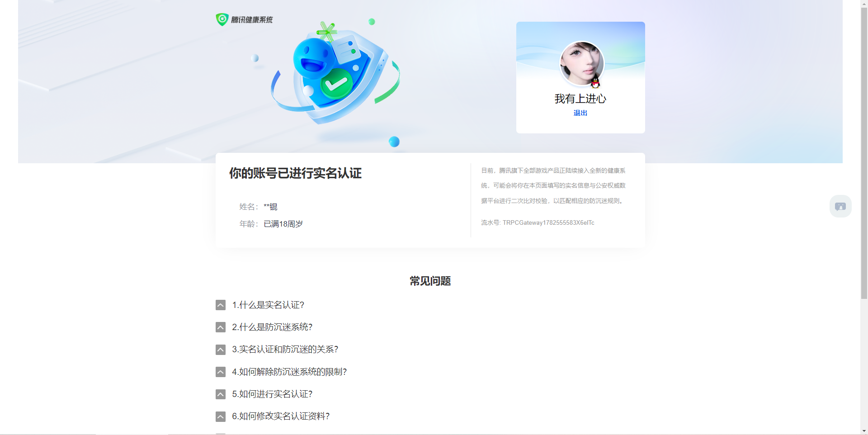Click question text 6.如何修改实名认证资料?

click(x=281, y=416)
